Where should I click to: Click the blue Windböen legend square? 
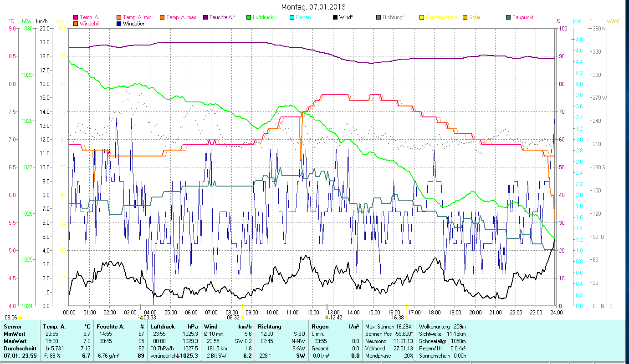119,24
